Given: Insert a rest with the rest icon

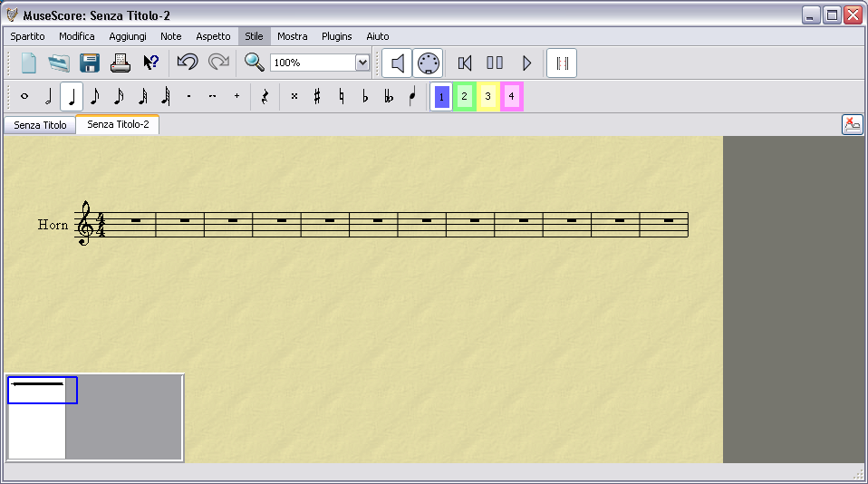Looking at the screenshot, I should pyautogui.click(x=265, y=96).
